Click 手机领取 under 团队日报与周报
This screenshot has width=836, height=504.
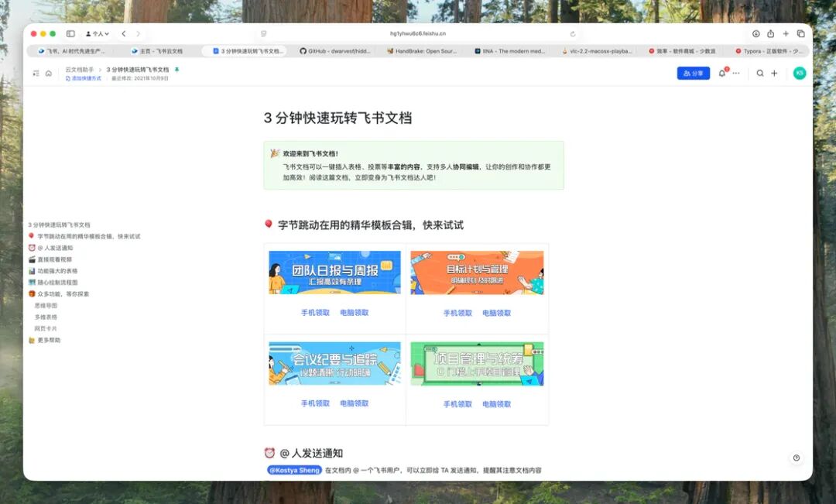pyautogui.click(x=315, y=313)
